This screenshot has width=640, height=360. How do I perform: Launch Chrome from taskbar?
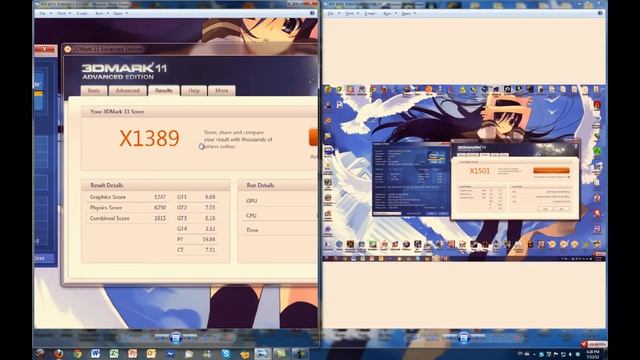[77, 354]
